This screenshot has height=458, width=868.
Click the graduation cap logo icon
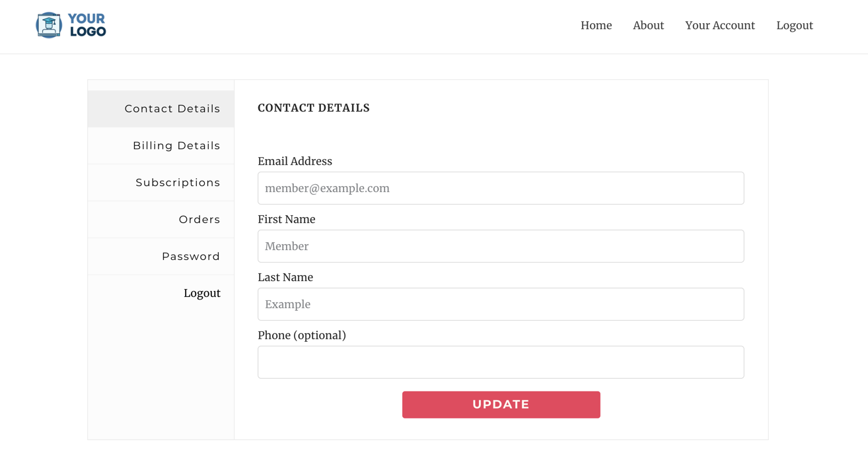49,25
